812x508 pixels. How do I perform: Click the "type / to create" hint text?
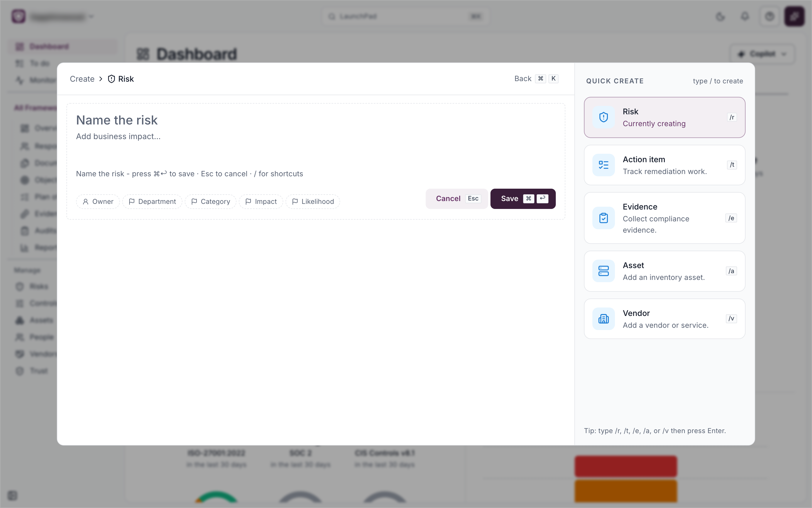pyautogui.click(x=718, y=81)
